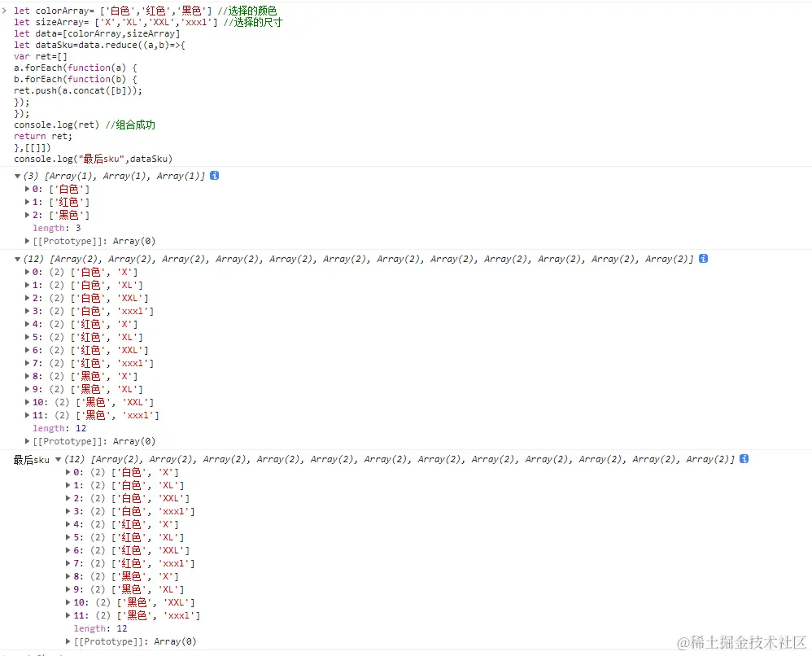This screenshot has width=812, height=656.
Task: Click info icon beside the unlabeled 12-item array summary
Action: tap(703, 259)
